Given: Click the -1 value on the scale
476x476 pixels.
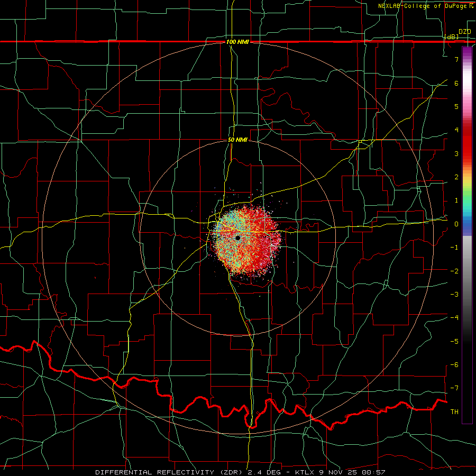Looking at the screenshot, I should (x=454, y=248).
